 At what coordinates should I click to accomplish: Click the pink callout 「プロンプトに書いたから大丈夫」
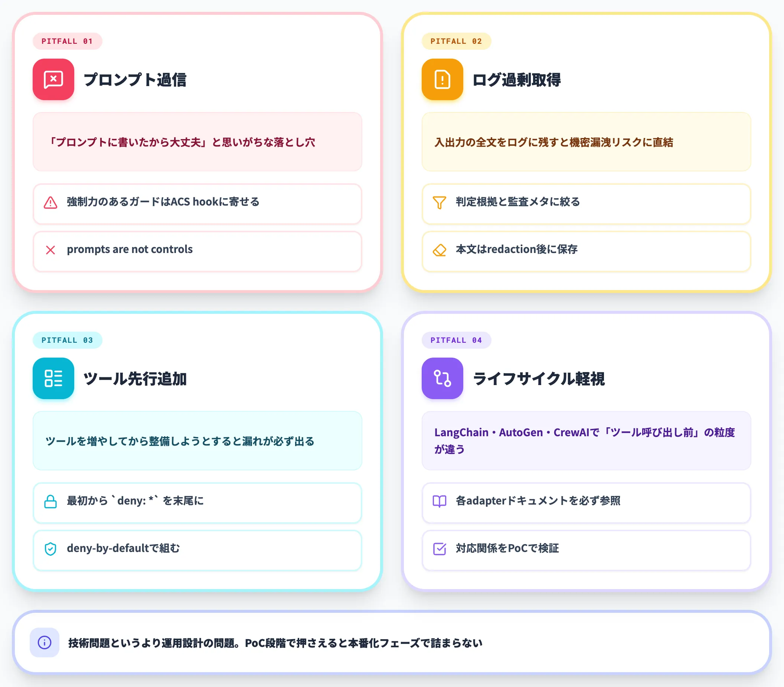point(197,142)
